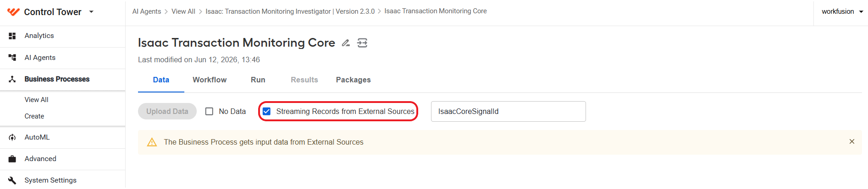Dismiss the External Sources warning banner
Image resolution: width=868 pixels, height=189 pixels.
point(851,142)
